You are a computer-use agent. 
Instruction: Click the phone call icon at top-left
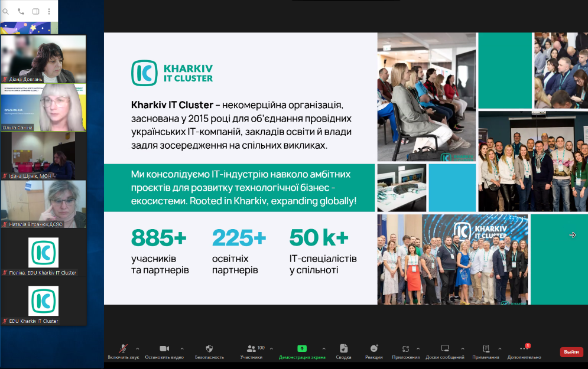click(21, 11)
